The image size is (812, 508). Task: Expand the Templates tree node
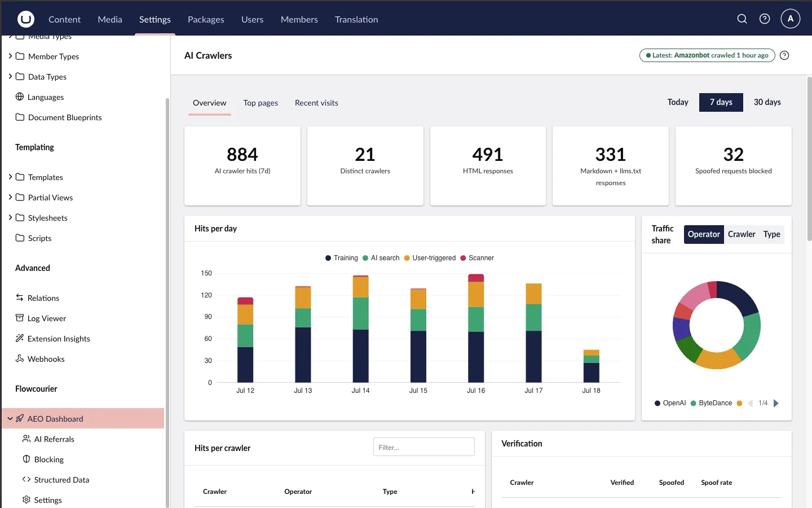[x=10, y=177]
